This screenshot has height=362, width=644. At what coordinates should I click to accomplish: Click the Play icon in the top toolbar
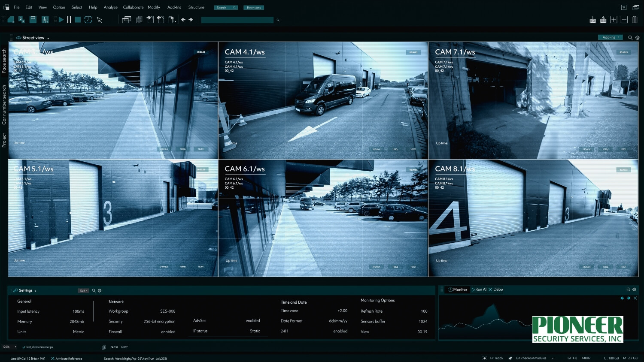pyautogui.click(x=61, y=19)
